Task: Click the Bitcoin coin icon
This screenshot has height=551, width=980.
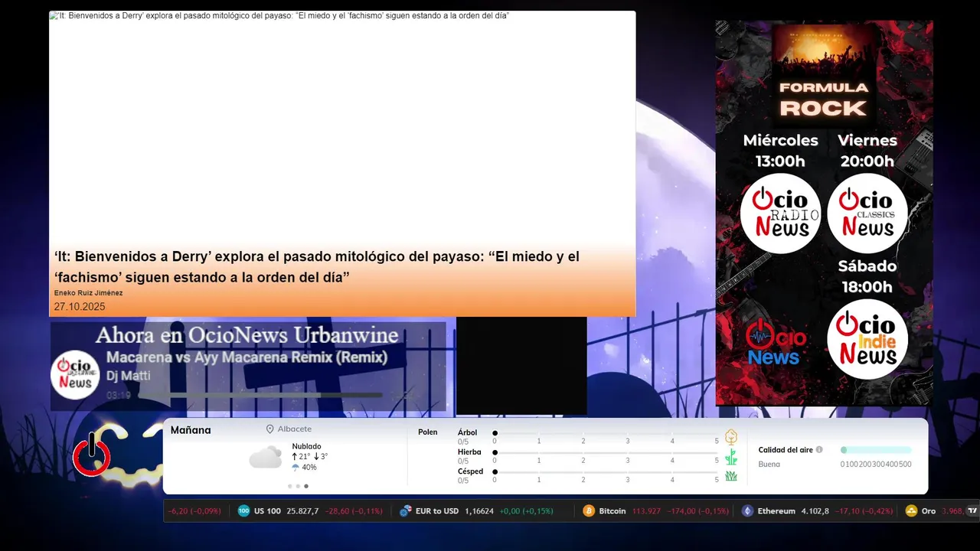Action: point(589,511)
